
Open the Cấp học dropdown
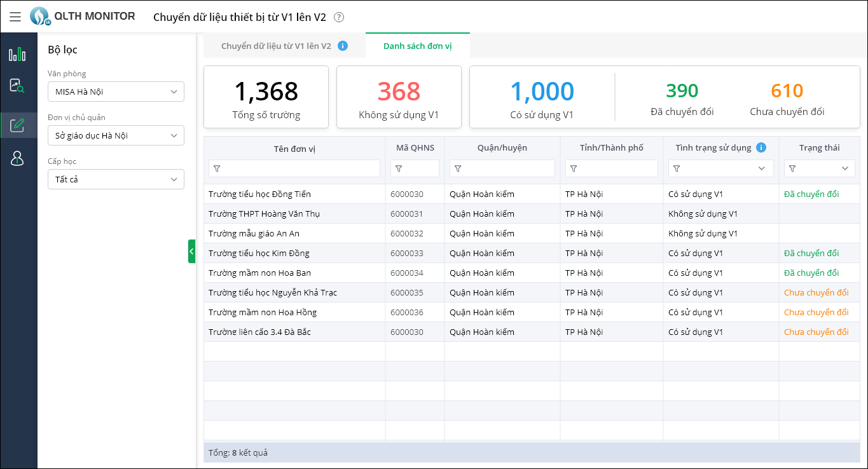tap(116, 179)
